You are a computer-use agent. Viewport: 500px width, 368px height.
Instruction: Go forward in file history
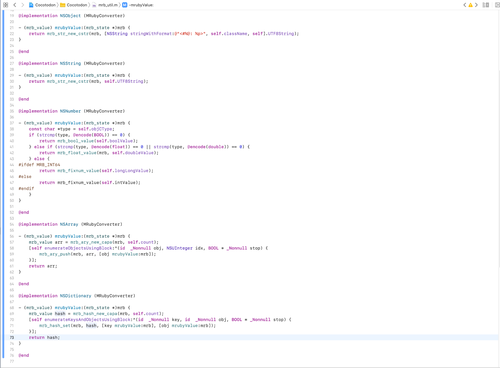(23, 5)
